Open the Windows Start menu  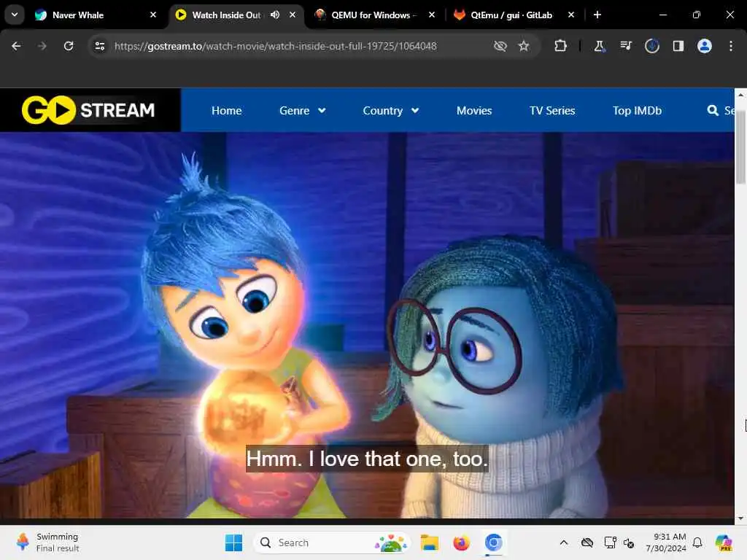233,542
